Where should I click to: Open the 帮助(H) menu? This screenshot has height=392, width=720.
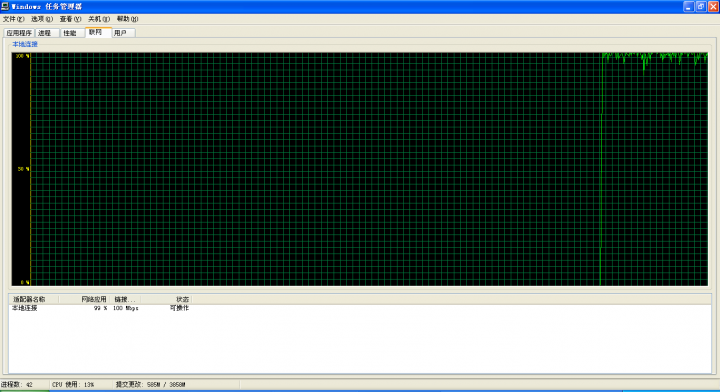pos(127,19)
